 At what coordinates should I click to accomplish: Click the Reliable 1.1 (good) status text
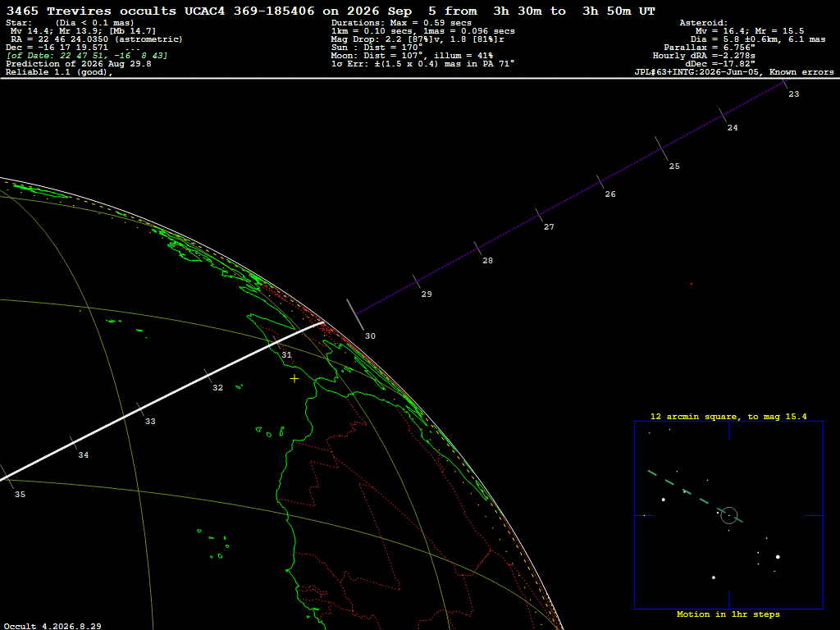click(x=59, y=72)
